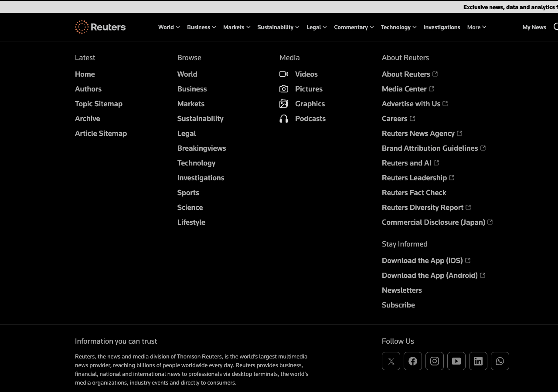This screenshot has height=392, width=558.
Task: Click Subscribe under Stay Informed
Action: [398, 305]
